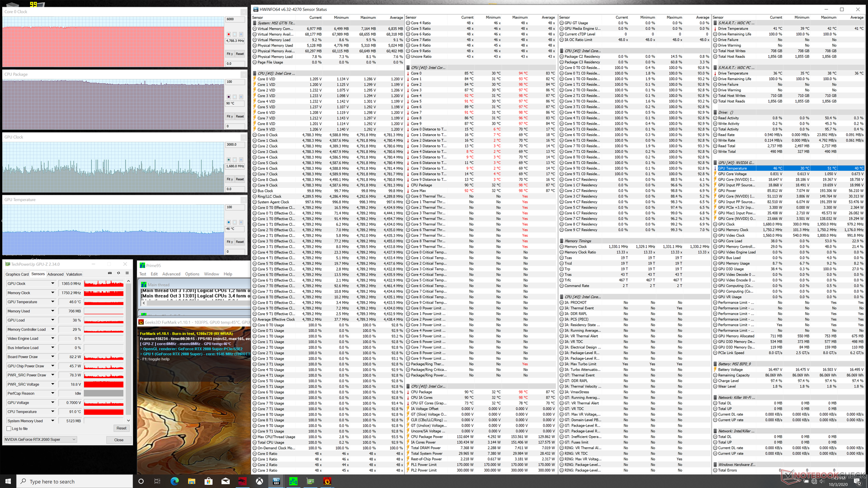Open the Xbox app from the taskbar
868x488 pixels.
[259, 481]
